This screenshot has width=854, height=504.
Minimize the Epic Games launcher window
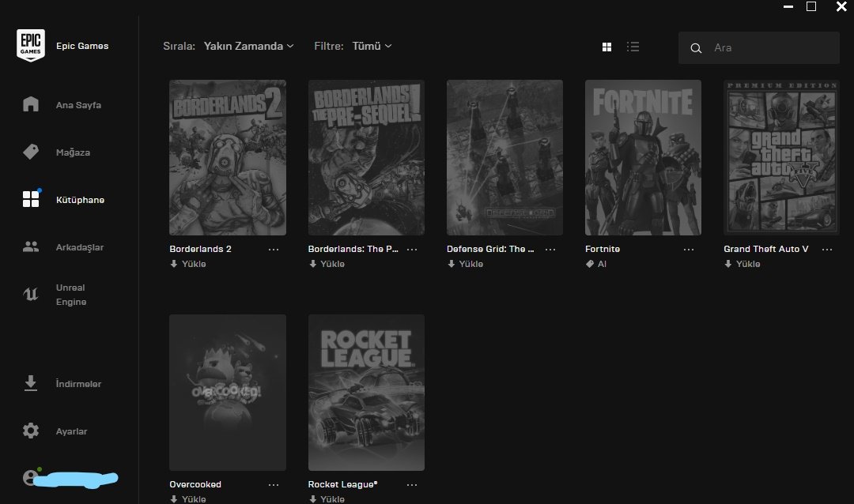click(x=788, y=6)
